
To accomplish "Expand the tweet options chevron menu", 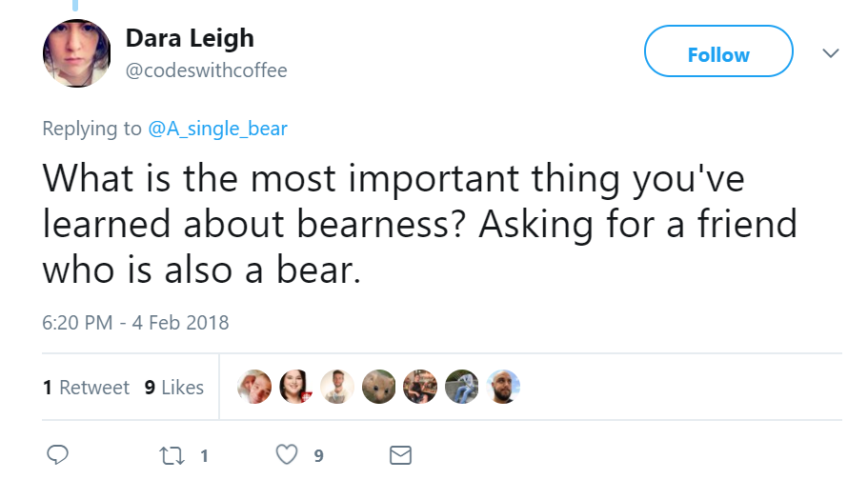I will [x=830, y=52].
